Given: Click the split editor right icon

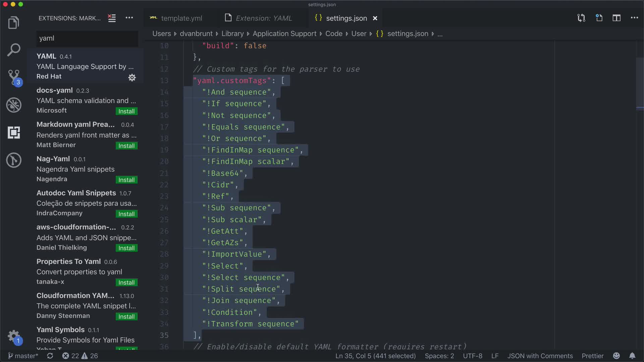Looking at the screenshot, I should coord(616,18).
